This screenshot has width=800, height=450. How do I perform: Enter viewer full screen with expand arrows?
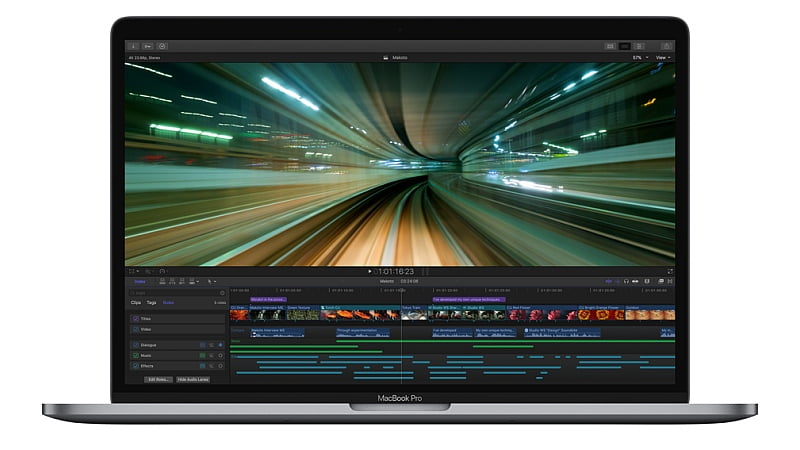[670, 271]
